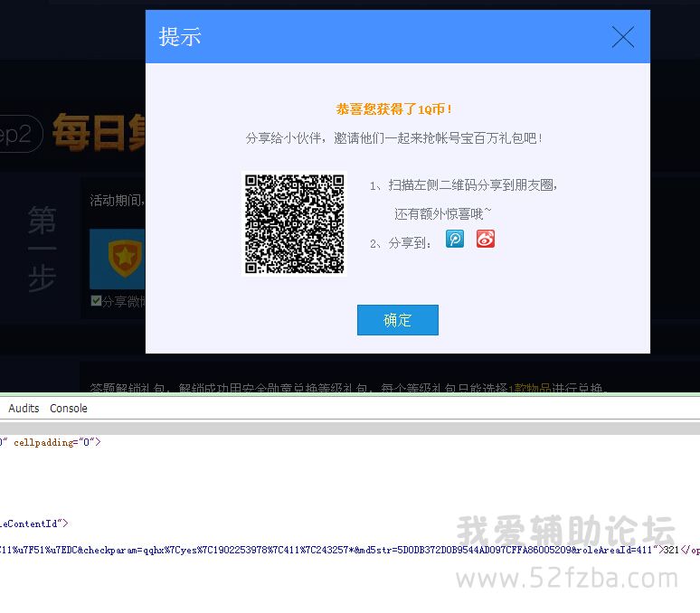
Task: Close the 提示 dialog with the X
Action: [622, 37]
